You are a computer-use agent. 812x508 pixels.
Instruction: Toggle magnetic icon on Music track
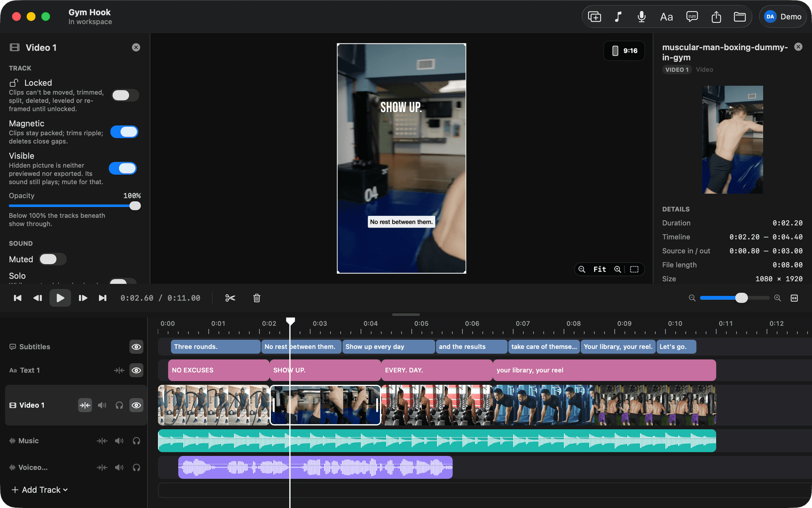pyautogui.click(x=102, y=441)
